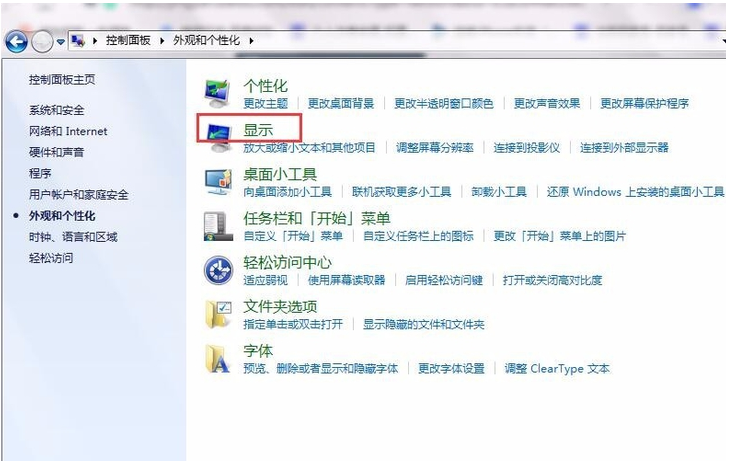
Task: Click the 个性化 personalization icon
Action: 218,93
